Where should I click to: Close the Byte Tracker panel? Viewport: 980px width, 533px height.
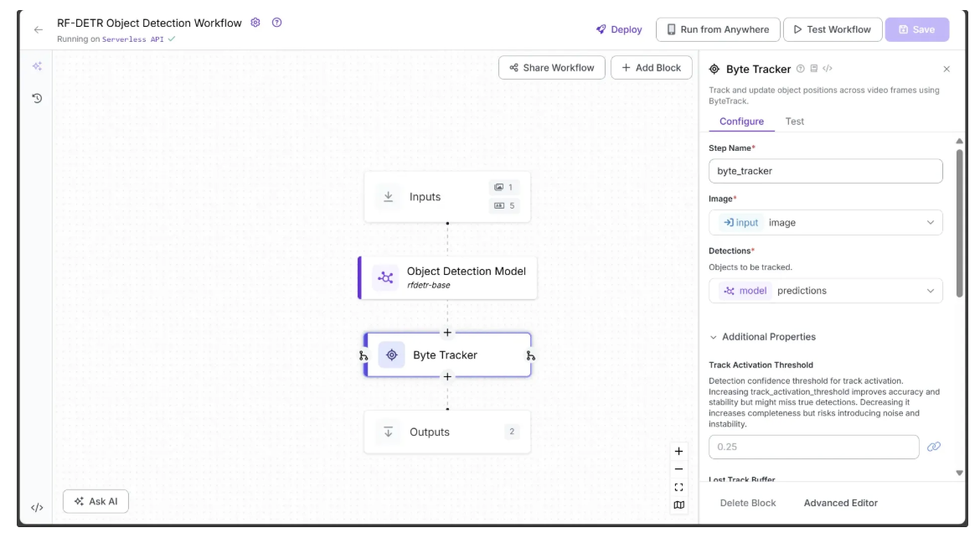[946, 70]
